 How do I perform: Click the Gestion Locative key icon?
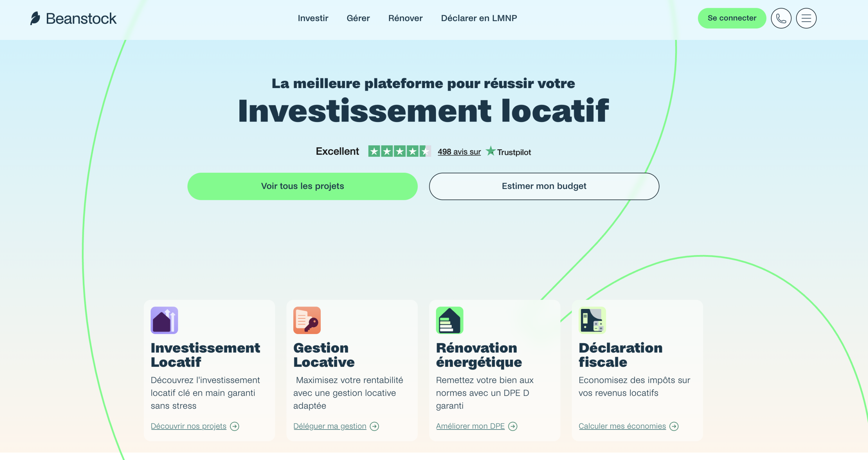307,320
